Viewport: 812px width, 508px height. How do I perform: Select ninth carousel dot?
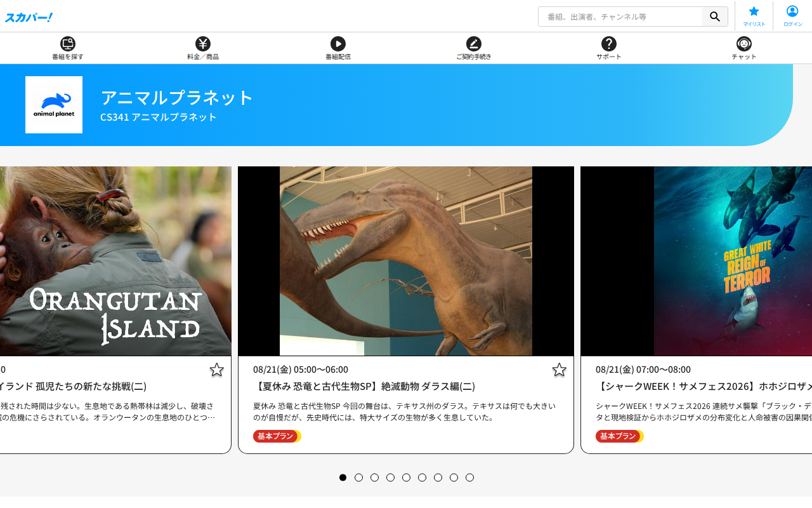[x=470, y=478]
